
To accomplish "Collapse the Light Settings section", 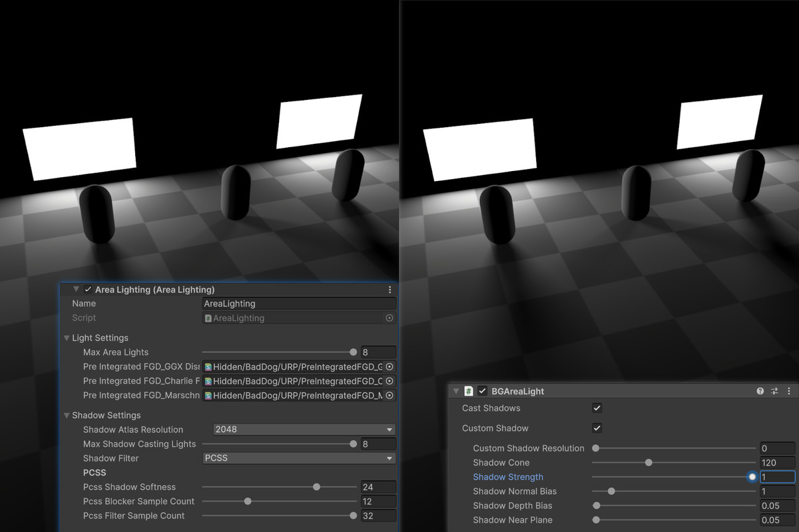I will coord(67,338).
